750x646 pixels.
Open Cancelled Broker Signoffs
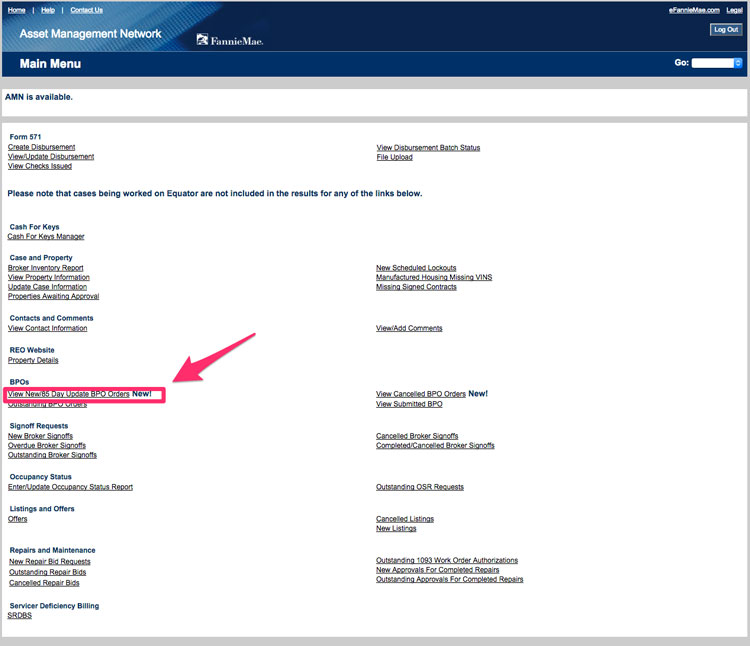[417, 437]
